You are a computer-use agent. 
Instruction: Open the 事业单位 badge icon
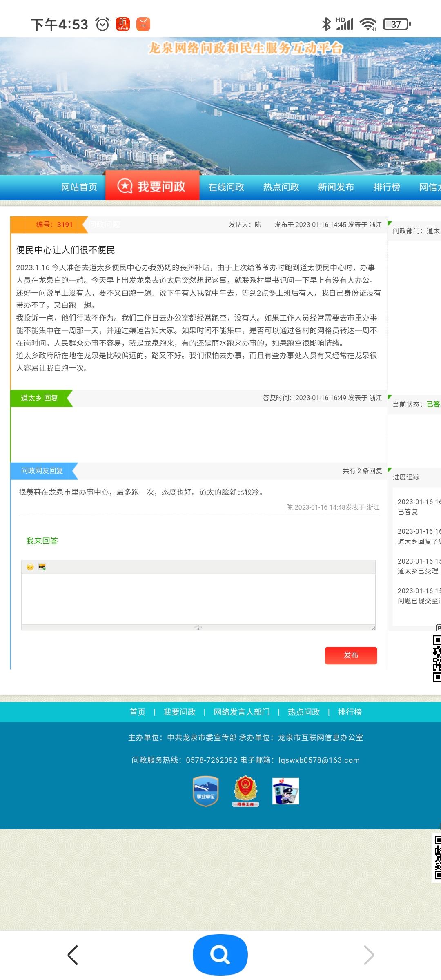205,791
